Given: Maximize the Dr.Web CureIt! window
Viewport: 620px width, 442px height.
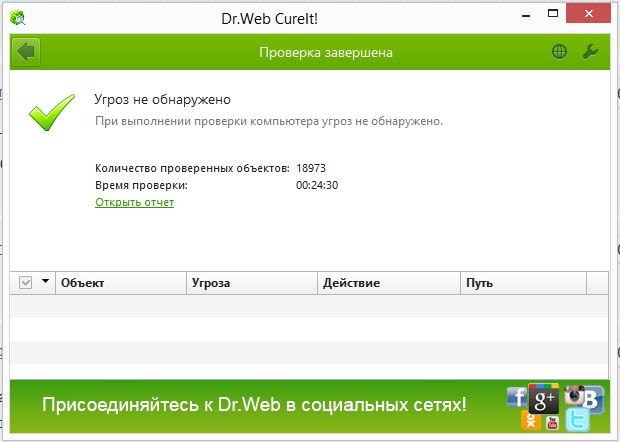Looking at the screenshot, I should 553,13.
